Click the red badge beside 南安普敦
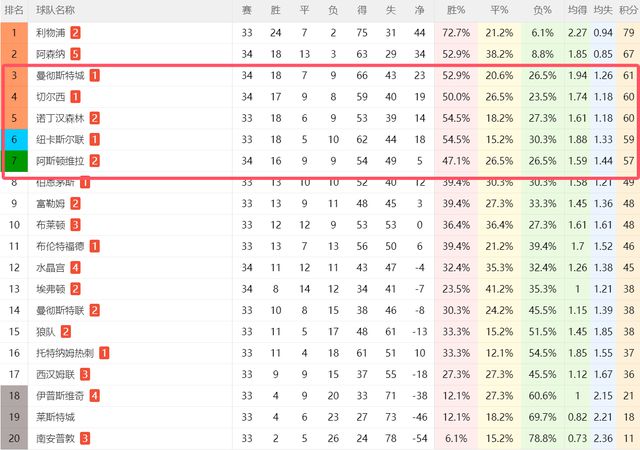The width and height of the screenshot is (640, 450). 85,438
